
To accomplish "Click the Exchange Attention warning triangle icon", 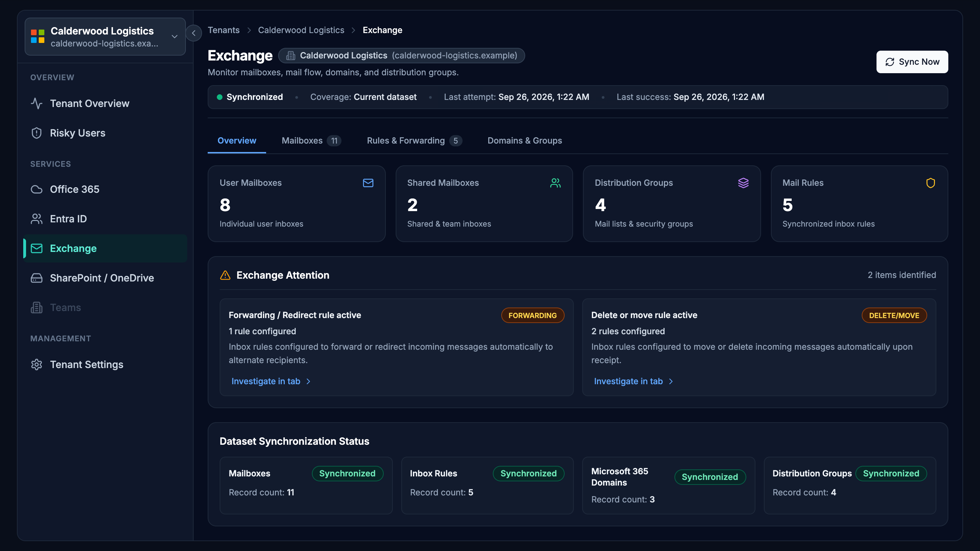I will tap(225, 275).
